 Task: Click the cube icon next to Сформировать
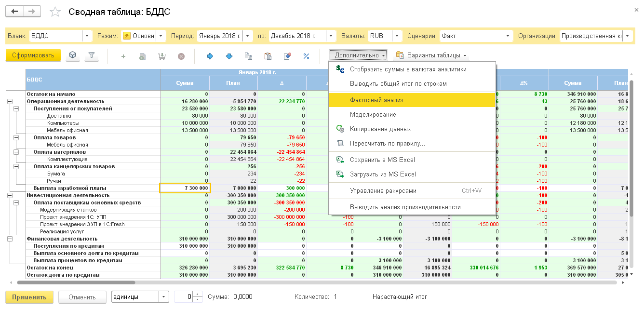point(72,55)
